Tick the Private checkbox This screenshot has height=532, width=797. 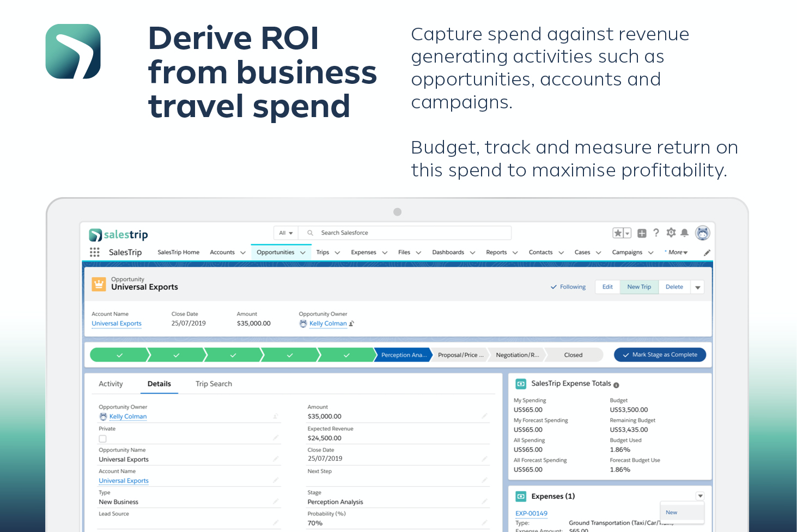102,438
